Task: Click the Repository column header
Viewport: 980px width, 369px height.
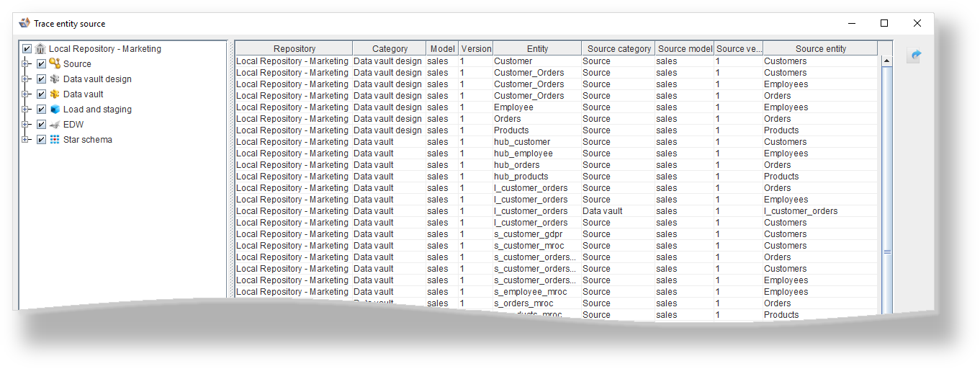Action: (294, 49)
